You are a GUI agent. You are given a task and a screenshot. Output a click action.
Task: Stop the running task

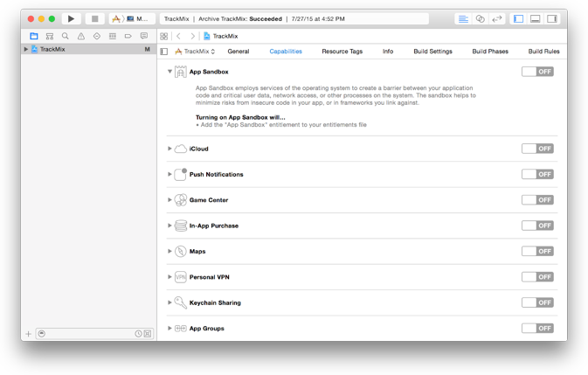tap(95, 18)
